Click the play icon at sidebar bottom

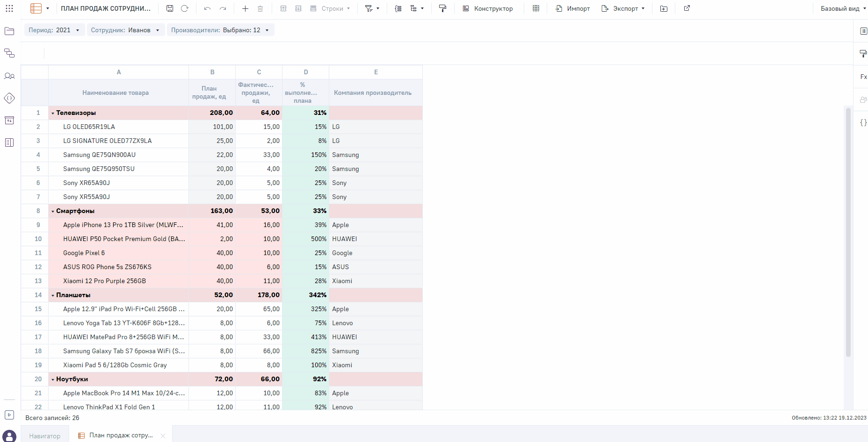pyautogui.click(x=9, y=415)
